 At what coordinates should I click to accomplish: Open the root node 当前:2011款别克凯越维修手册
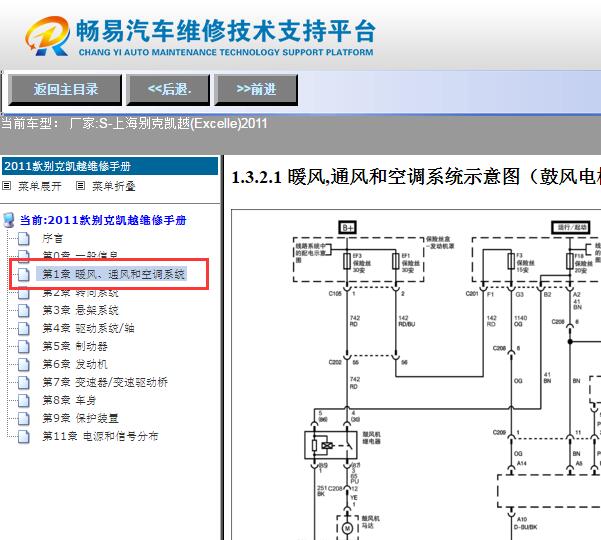click(x=103, y=220)
